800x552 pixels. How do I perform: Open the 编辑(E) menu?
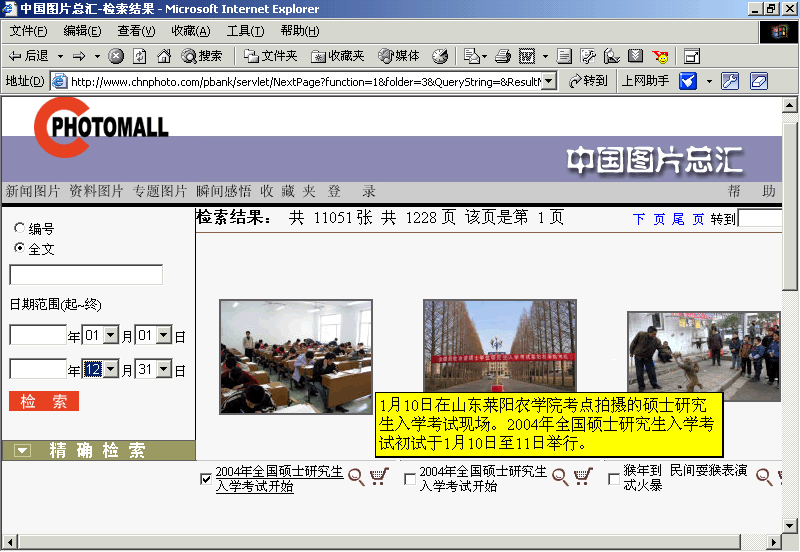click(82, 31)
